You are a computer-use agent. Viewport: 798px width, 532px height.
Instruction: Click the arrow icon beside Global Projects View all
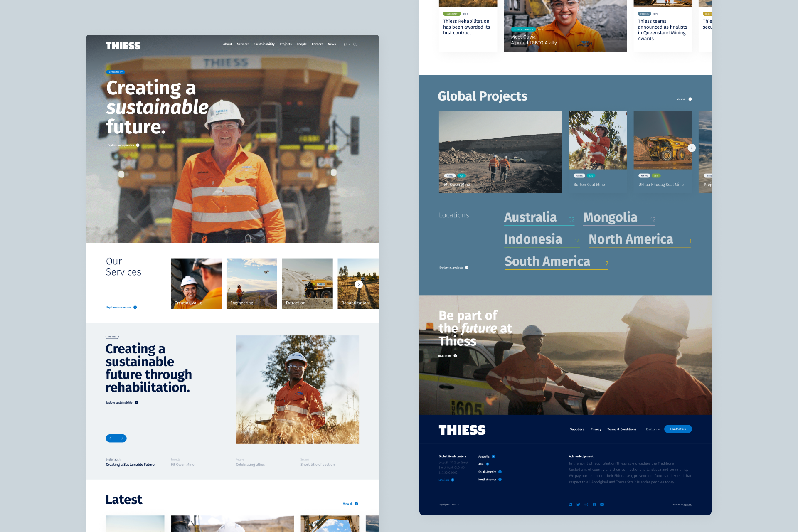point(690,99)
